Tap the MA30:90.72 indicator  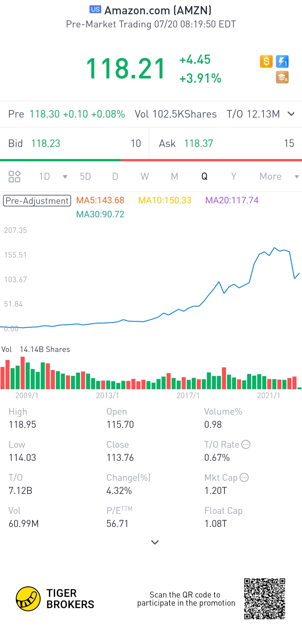point(100,214)
